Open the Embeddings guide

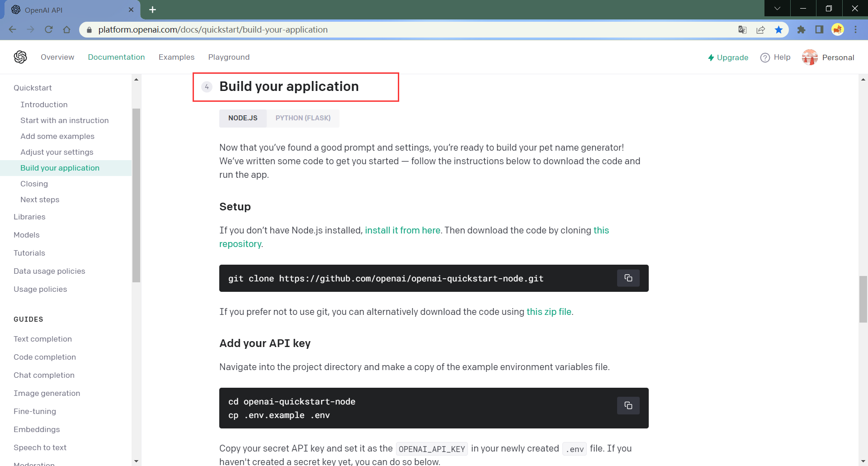tap(37, 429)
